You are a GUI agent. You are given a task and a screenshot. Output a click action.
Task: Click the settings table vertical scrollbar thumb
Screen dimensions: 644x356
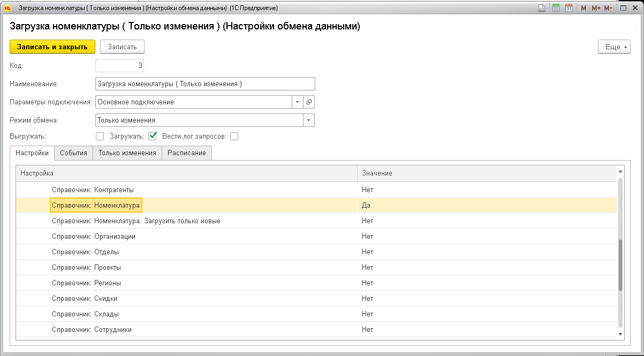[x=620, y=265]
